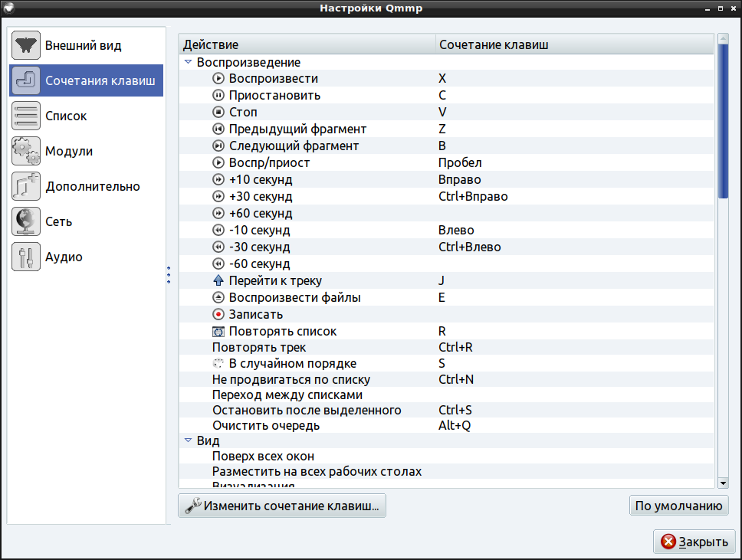The width and height of the screenshot is (742, 560).
Task: Click the Внешний вид butterfly icon
Action: click(x=26, y=46)
